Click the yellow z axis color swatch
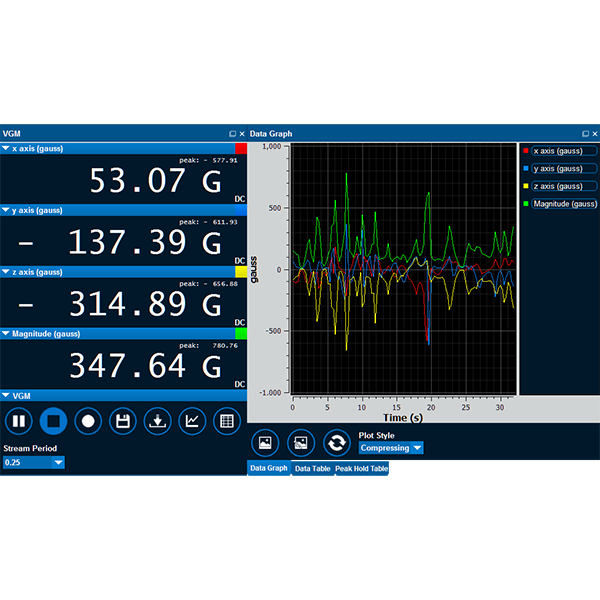600x600 pixels. click(x=240, y=272)
